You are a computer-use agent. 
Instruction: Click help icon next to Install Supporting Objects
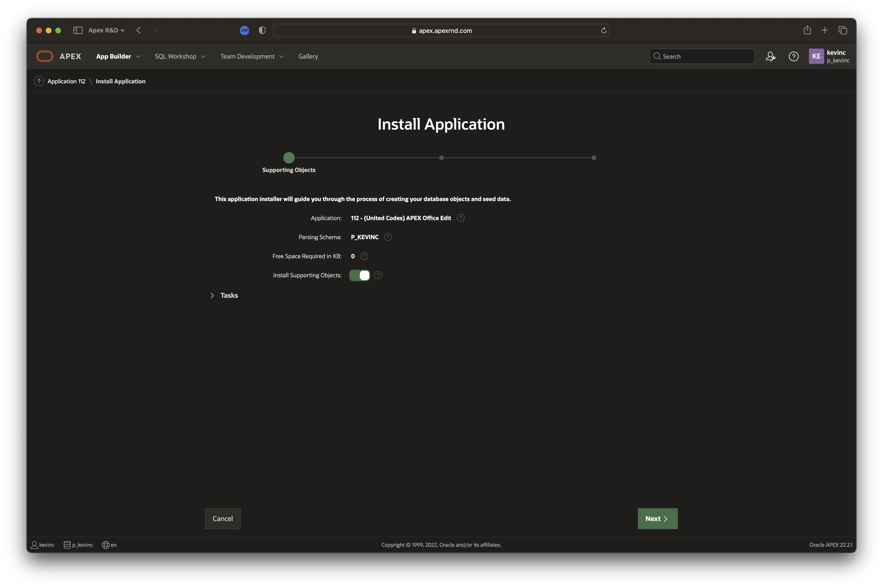(x=378, y=275)
